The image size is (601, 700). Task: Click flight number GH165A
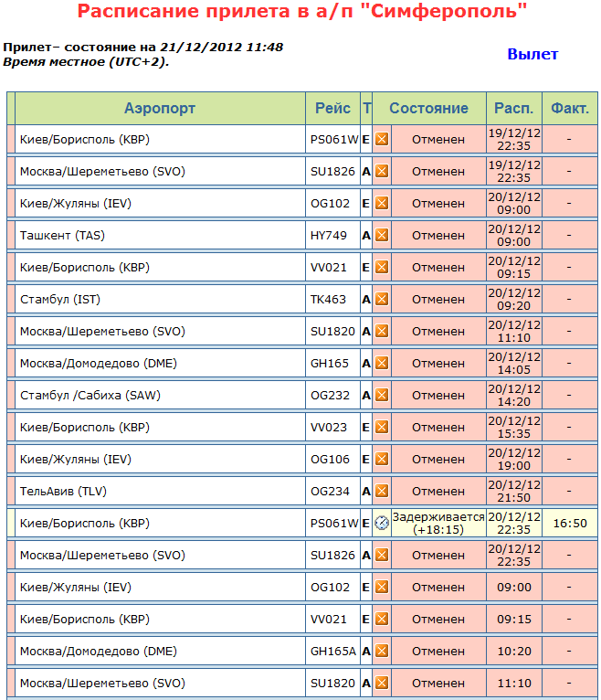point(332,651)
